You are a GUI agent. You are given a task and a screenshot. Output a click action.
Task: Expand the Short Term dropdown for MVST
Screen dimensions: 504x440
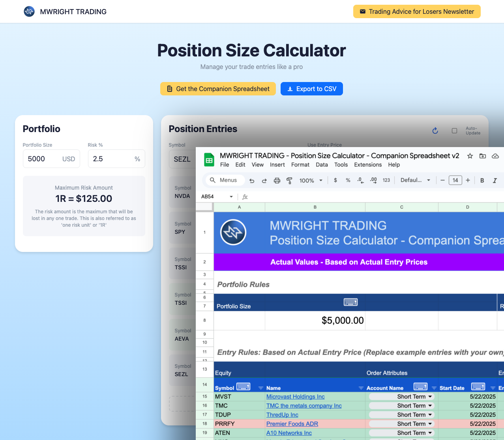click(430, 397)
